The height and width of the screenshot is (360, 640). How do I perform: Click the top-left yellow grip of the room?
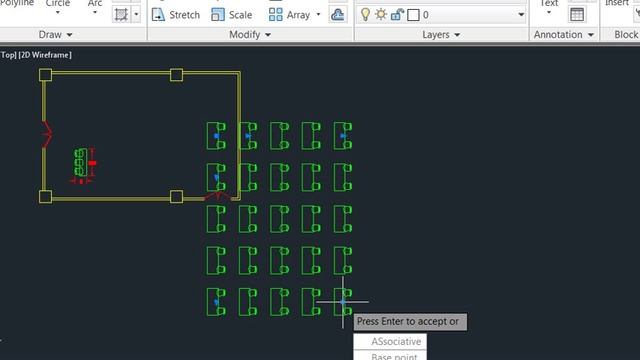tap(45, 75)
